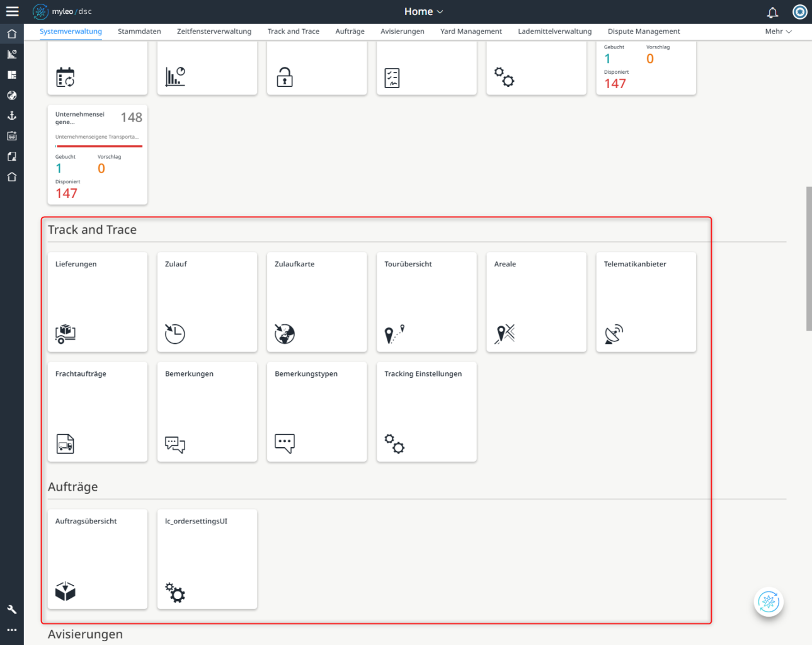The height and width of the screenshot is (645, 812).
Task: Open the dashboard layout sidebar icon
Action: 12,75
